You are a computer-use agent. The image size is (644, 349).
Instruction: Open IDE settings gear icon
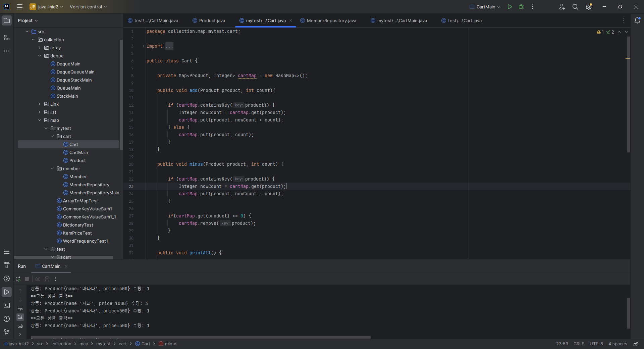click(x=589, y=7)
